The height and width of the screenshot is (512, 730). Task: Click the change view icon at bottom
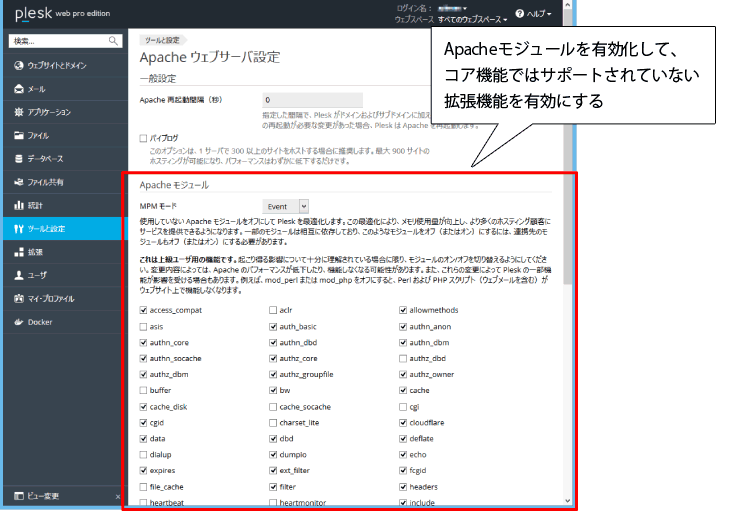tap(19, 496)
